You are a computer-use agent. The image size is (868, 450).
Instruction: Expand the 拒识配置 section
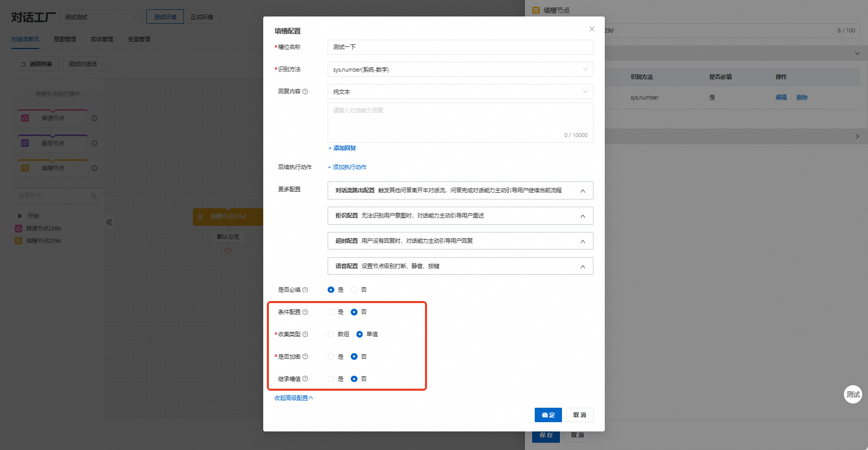tap(460, 215)
